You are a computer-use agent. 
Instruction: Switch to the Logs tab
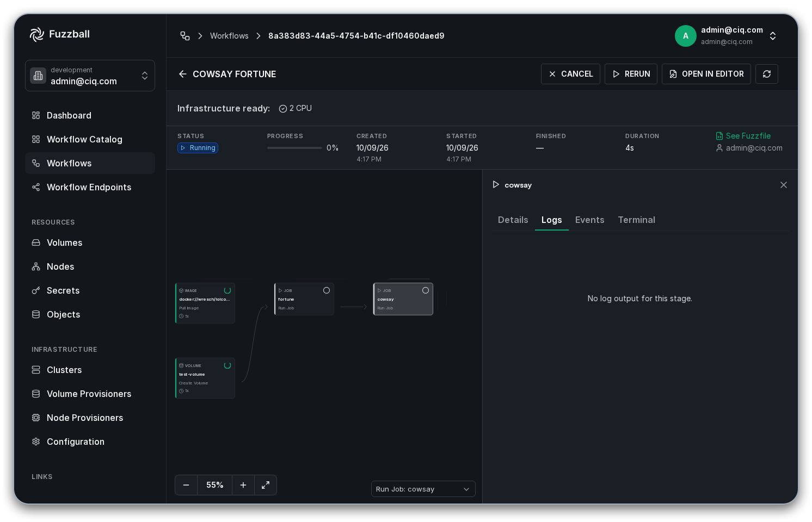[552, 220]
